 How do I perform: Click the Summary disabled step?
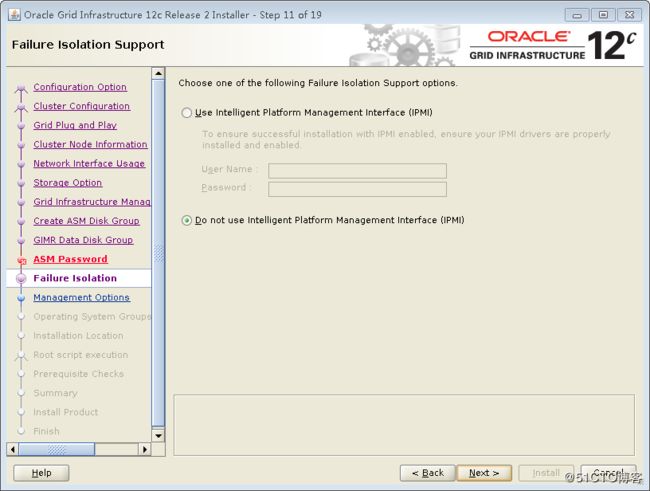click(56, 393)
